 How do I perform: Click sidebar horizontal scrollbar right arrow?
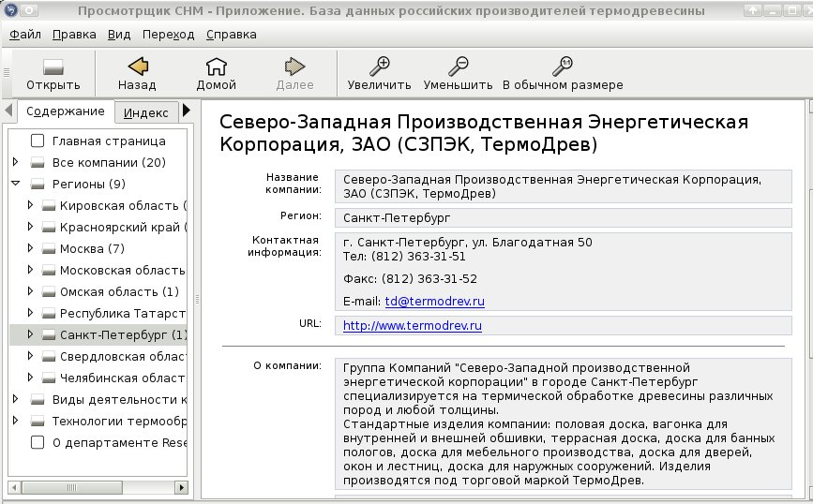click(x=181, y=487)
